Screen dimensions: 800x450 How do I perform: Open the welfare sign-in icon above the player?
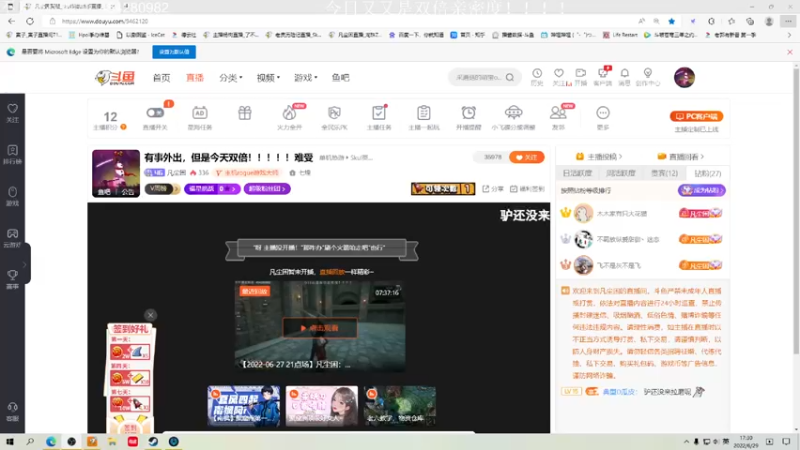[x=528, y=189]
